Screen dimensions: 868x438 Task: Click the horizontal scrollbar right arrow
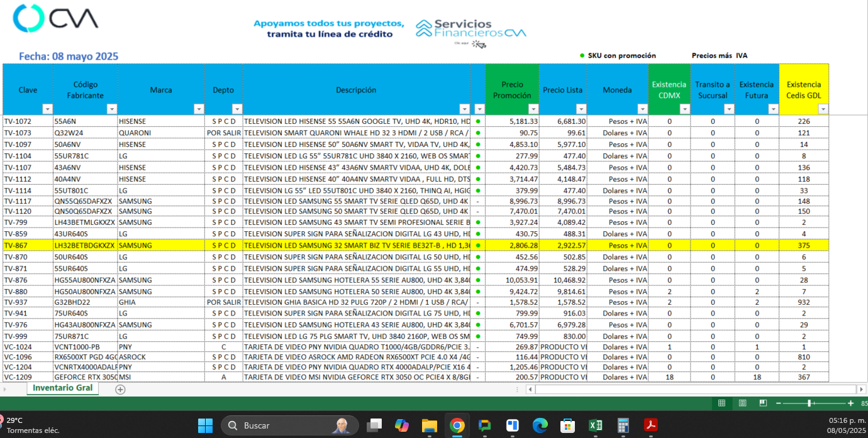pyautogui.click(x=861, y=390)
